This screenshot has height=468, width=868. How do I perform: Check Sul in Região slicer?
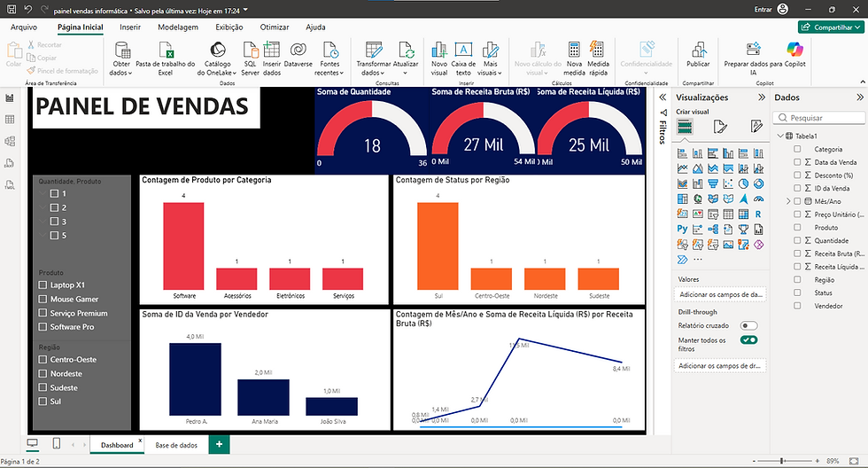tap(43, 402)
